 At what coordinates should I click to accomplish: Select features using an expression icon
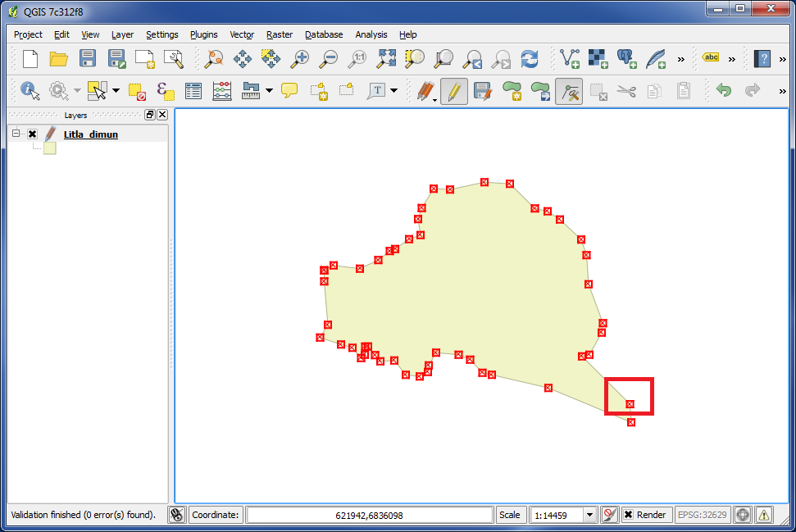tap(166, 91)
